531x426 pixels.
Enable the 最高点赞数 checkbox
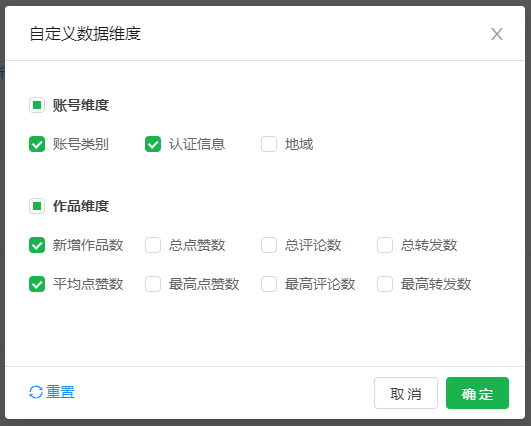tap(153, 284)
